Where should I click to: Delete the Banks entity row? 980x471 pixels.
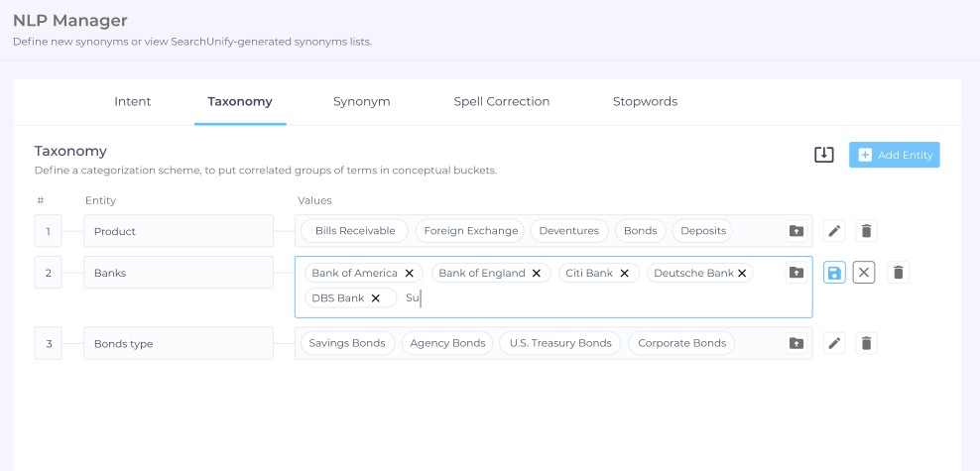[x=898, y=273]
